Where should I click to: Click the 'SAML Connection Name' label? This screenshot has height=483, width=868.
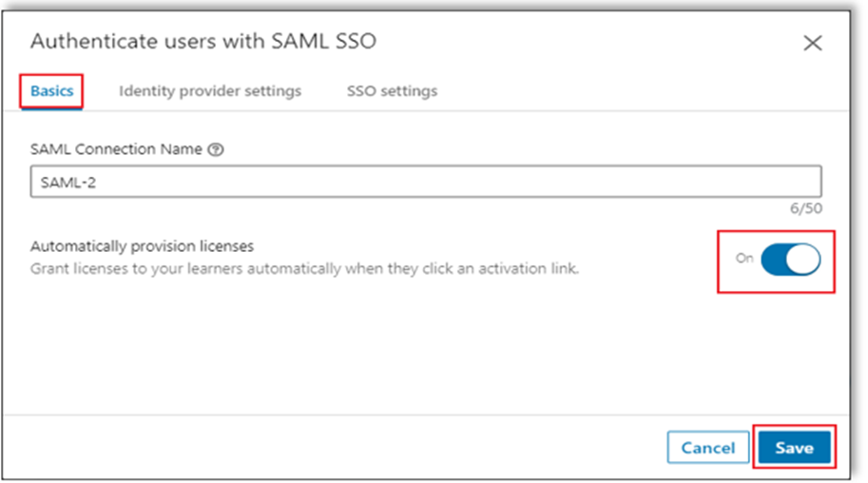(116, 149)
